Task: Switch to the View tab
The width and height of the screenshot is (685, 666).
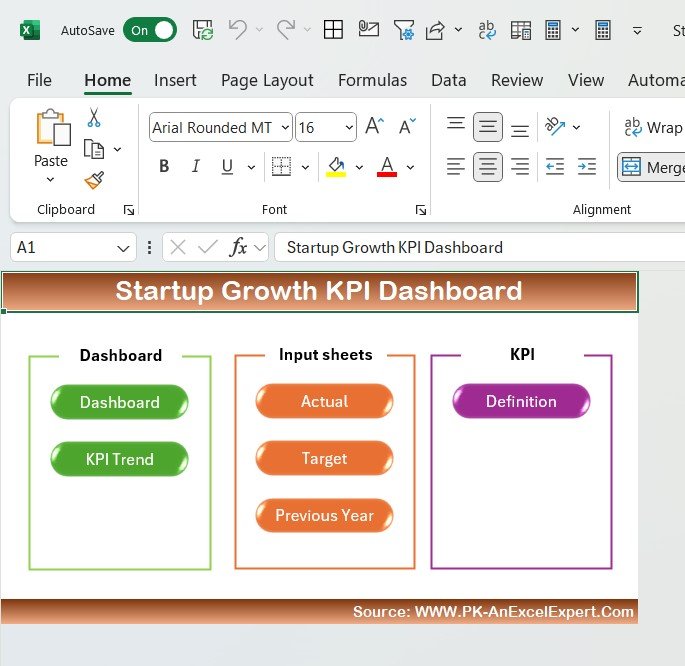Action: pos(586,80)
